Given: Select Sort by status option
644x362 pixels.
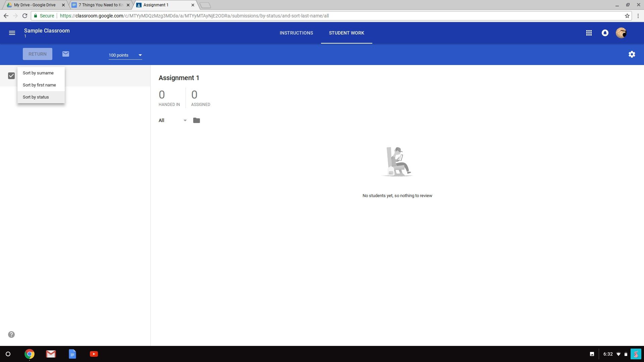Looking at the screenshot, I should click(36, 97).
